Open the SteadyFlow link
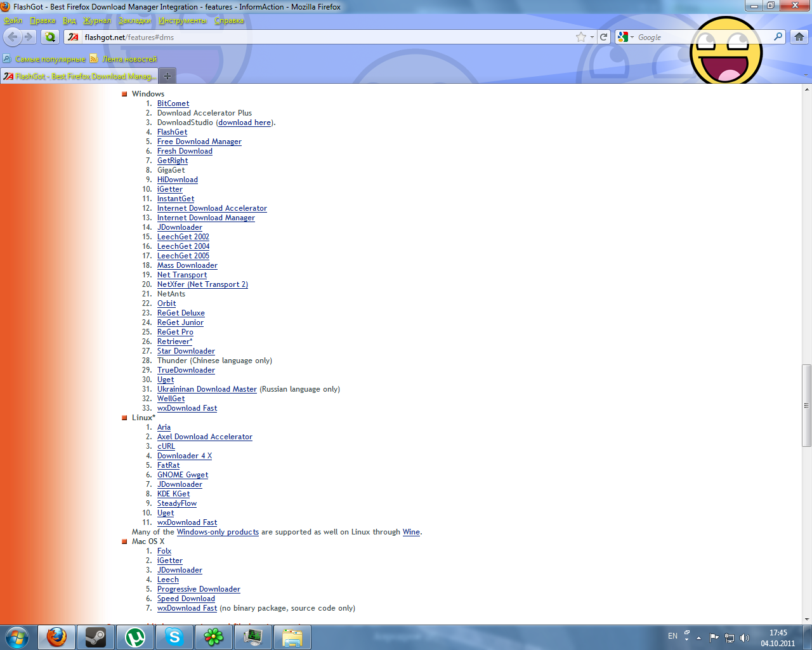The height and width of the screenshot is (650, 812). (177, 503)
